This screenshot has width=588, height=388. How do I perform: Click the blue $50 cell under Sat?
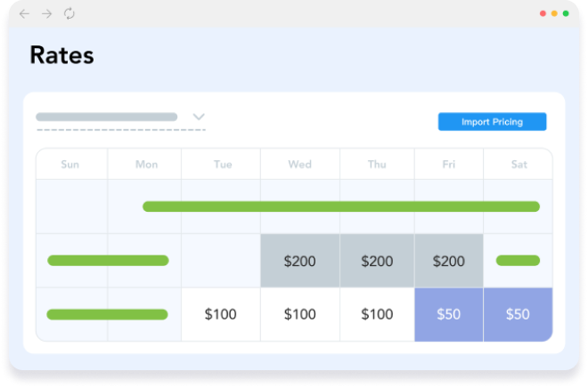[x=518, y=315]
